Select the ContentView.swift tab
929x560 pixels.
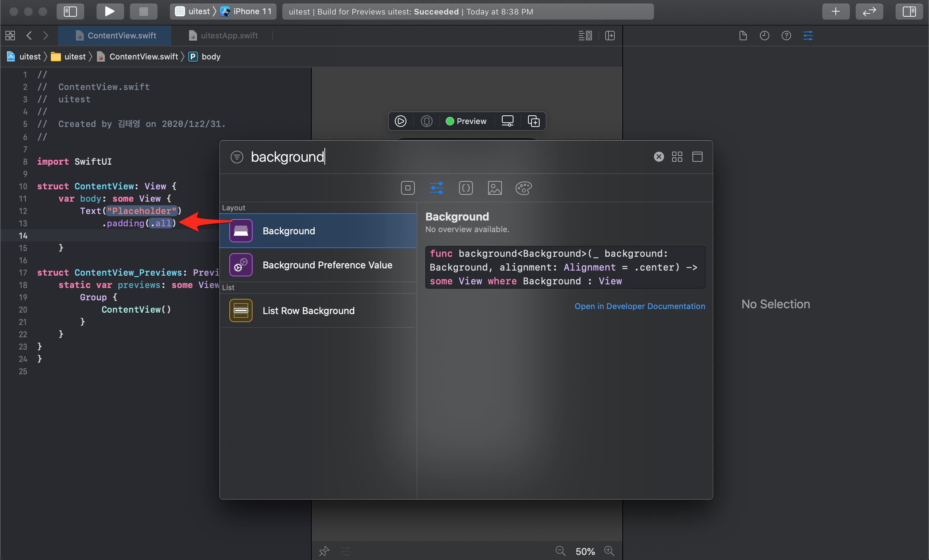122,36
